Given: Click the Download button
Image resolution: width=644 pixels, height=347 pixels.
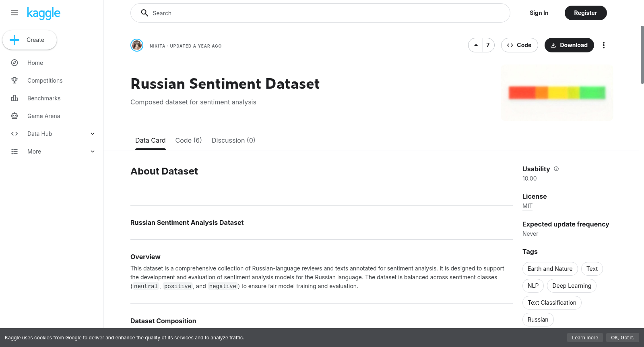Looking at the screenshot, I should pyautogui.click(x=569, y=45).
